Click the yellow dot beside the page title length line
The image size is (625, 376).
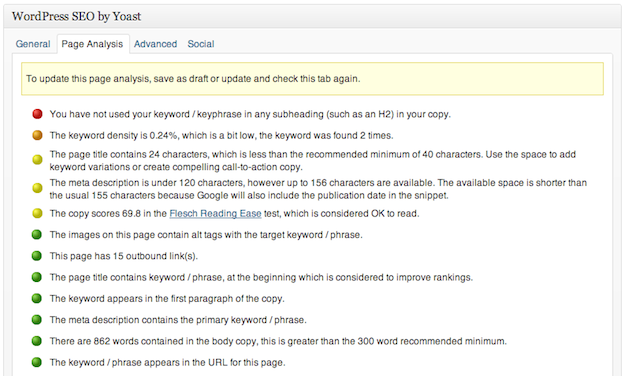coord(37,160)
